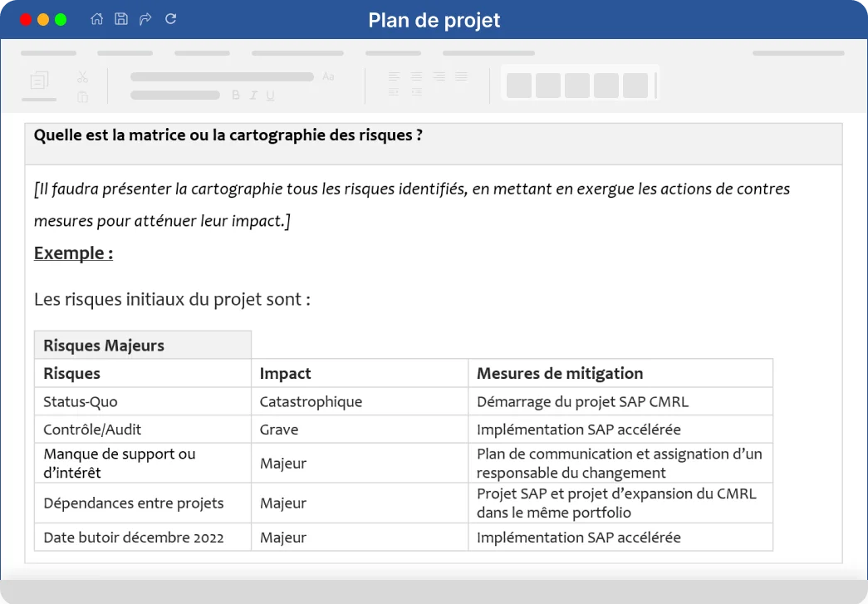This screenshot has width=868, height=604.
Task: Save the document using the save icon
Action: [x=121, y=18]
